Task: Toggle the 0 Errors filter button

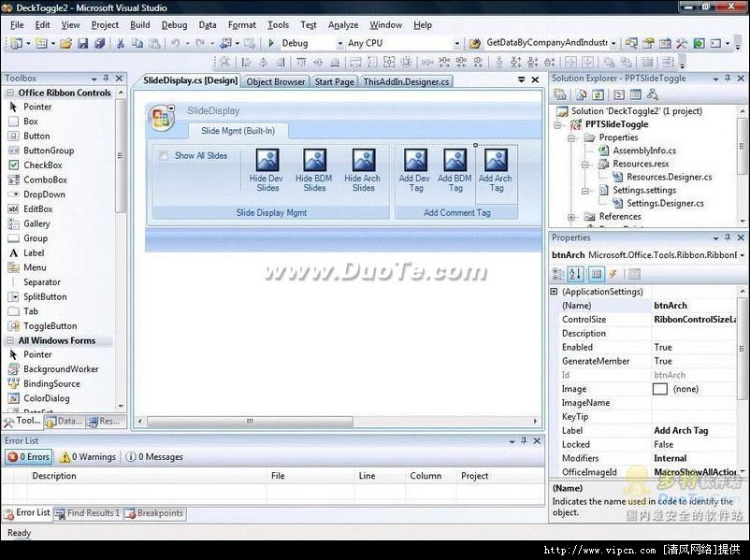Action: [29, 457]
